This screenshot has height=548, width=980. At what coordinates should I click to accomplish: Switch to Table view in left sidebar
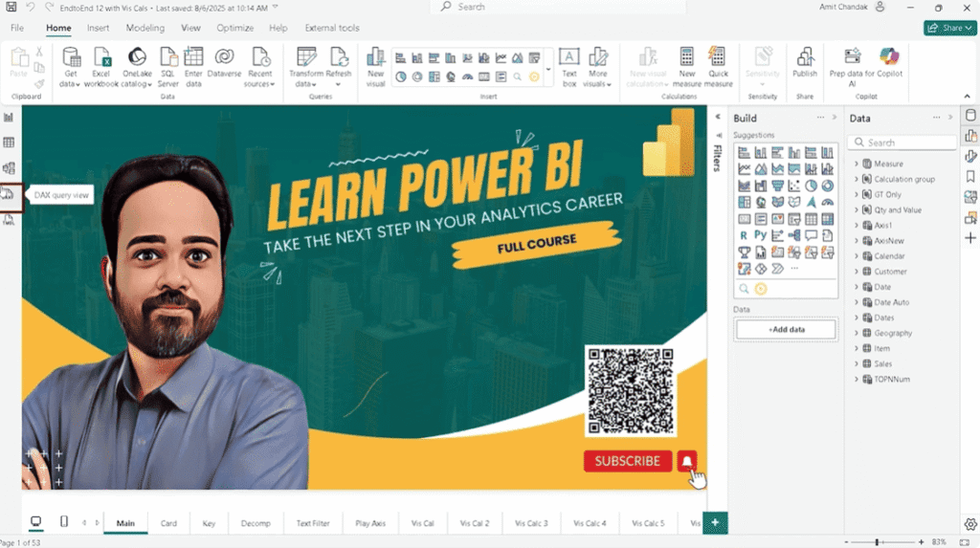coord(9,142)
